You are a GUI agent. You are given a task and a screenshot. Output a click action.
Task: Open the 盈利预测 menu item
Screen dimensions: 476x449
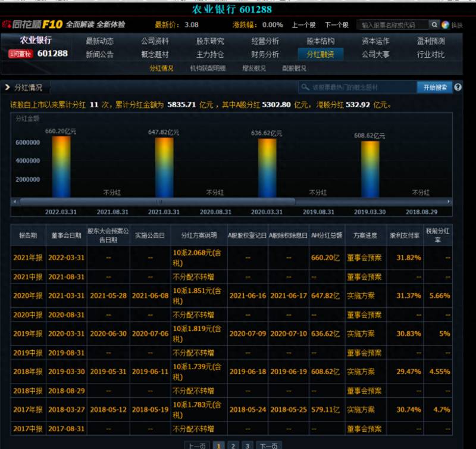(430, 41)
